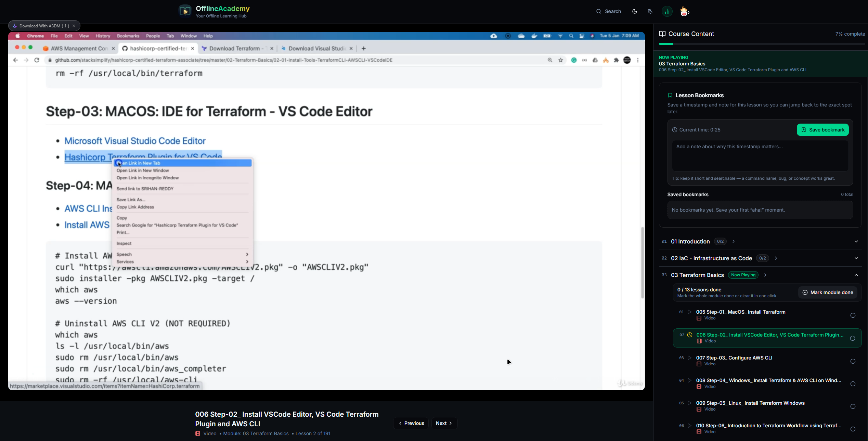Image resolution: width=868 pixels, height=441 pixels.
Task: Click Bookmarks in the video's Chrome menu bar
Action: (x=128, y=36)
